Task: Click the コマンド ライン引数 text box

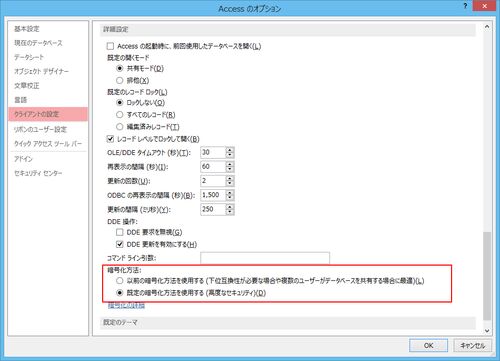Action: [x=265, y=258]
